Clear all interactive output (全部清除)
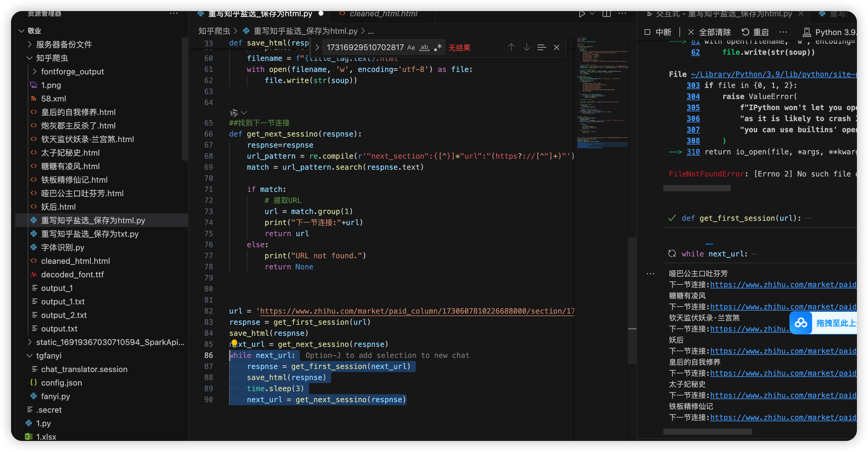 (x=709, y=32)
